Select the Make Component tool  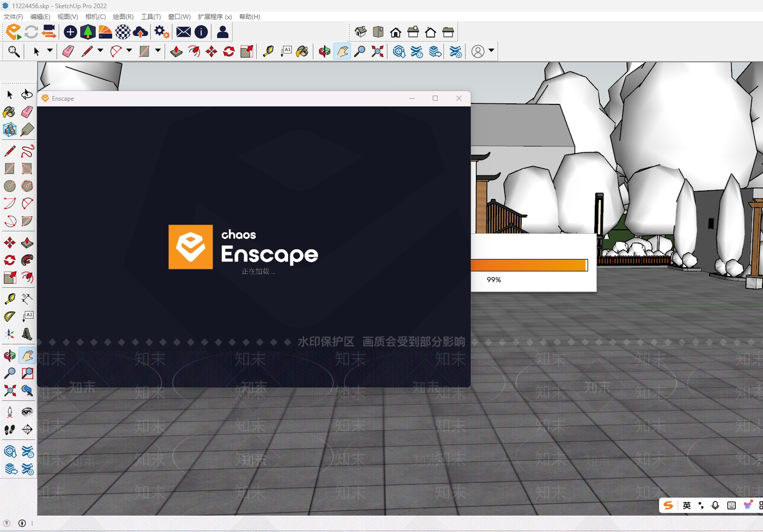click(10, 130)
